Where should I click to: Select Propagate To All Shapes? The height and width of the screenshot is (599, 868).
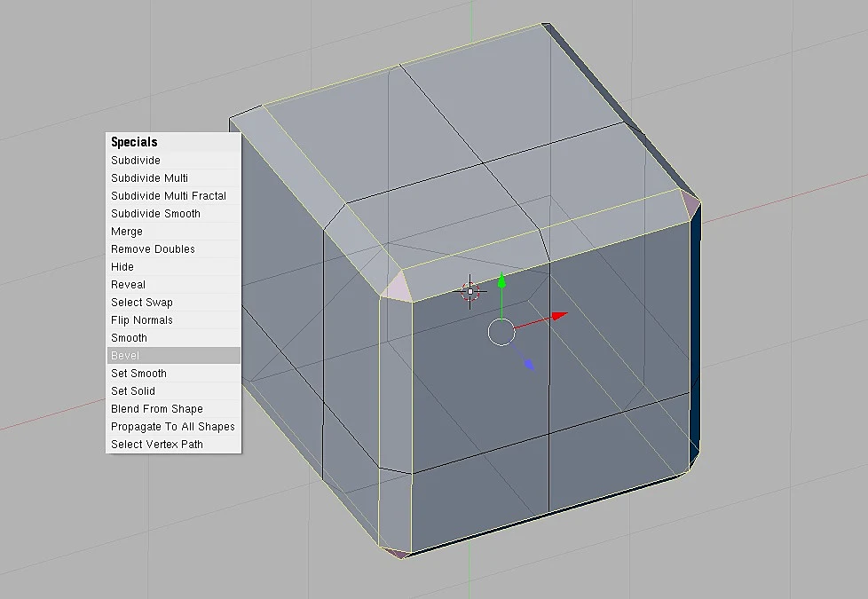173,426
